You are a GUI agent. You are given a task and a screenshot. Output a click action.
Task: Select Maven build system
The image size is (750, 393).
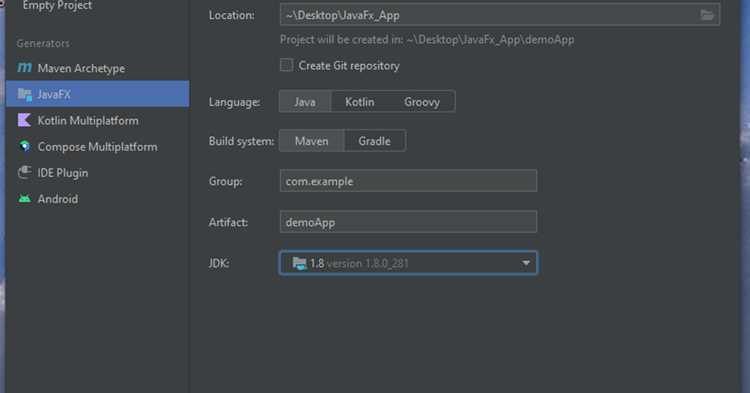[311, 141]
